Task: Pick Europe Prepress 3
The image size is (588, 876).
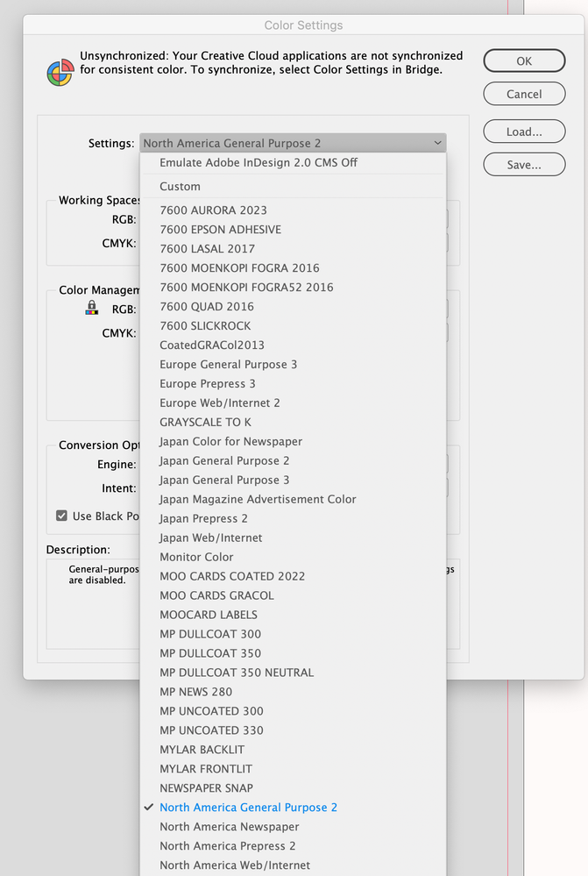Action: [x=293, y=384]
